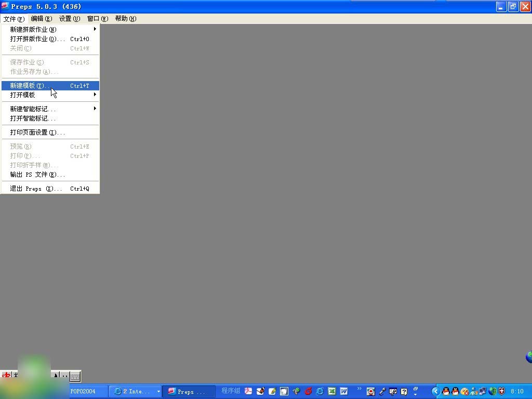The image size is (532, 399).
Task: Restore down the Preps window
Action: [513, 6]
